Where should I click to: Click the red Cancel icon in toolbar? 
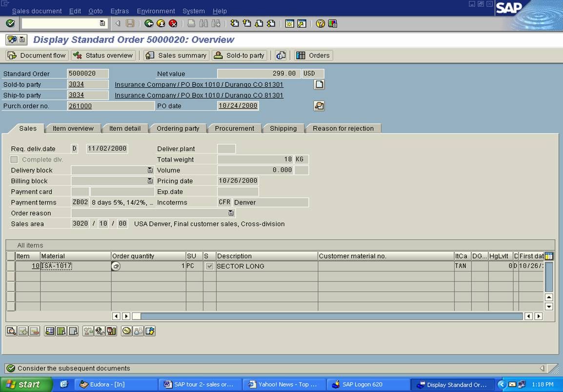click(173, 23)
